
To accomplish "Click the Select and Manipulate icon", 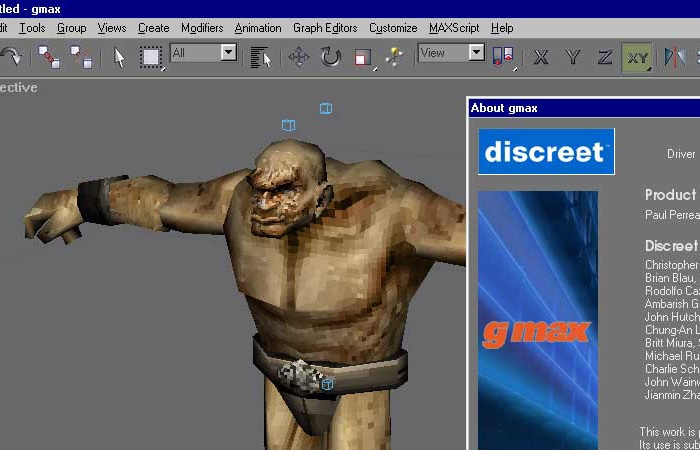I will pyautogui.click(x=395, y=57).
